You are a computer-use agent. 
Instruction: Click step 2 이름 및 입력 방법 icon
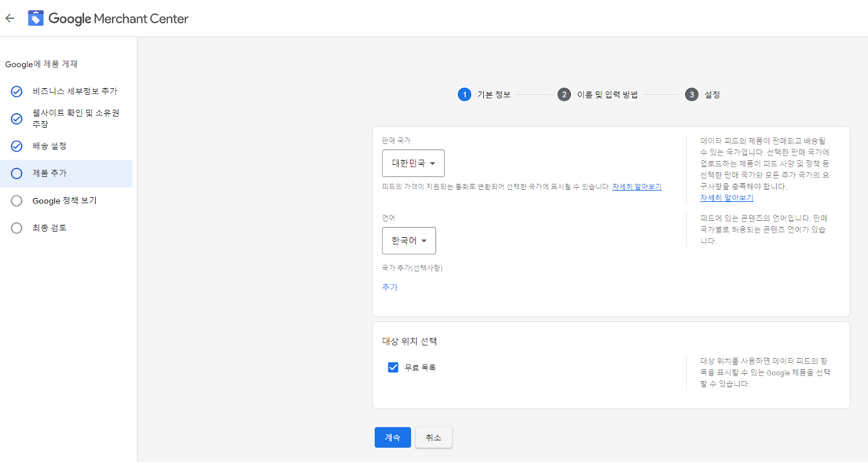[564, 94]
